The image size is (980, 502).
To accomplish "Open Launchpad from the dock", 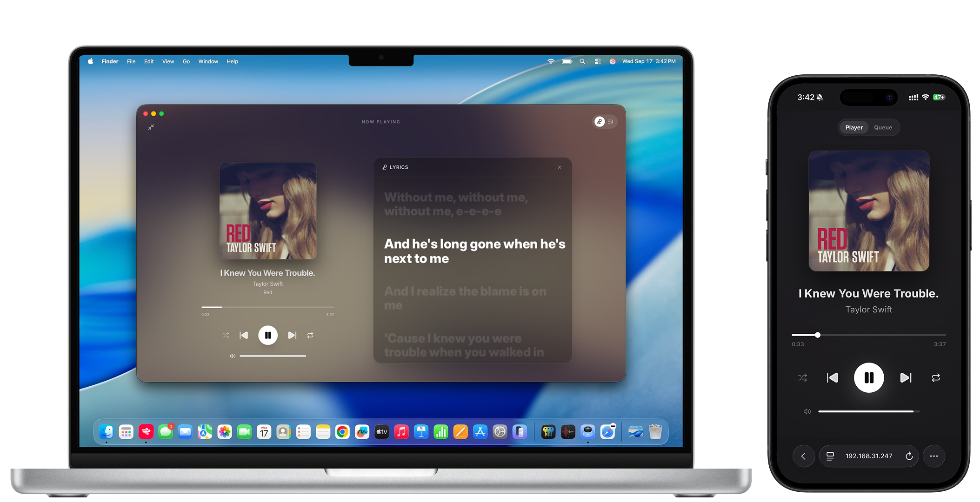I will pos(126,432).
